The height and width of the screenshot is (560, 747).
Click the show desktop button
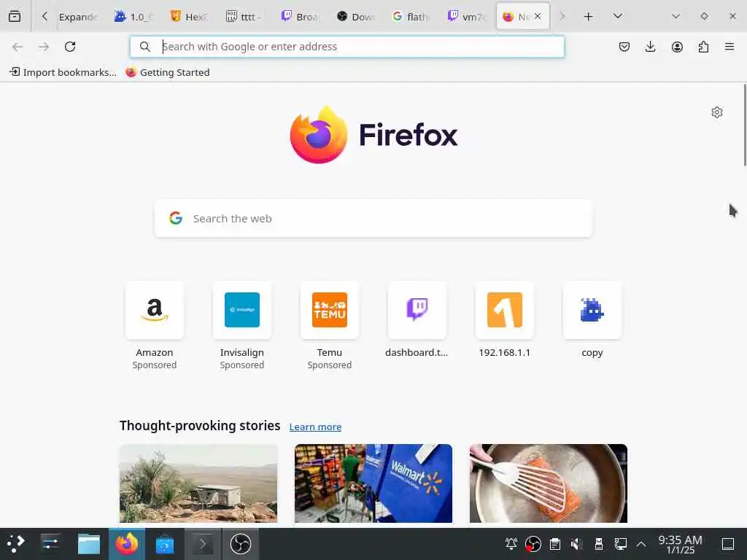(x=728, y=544)
